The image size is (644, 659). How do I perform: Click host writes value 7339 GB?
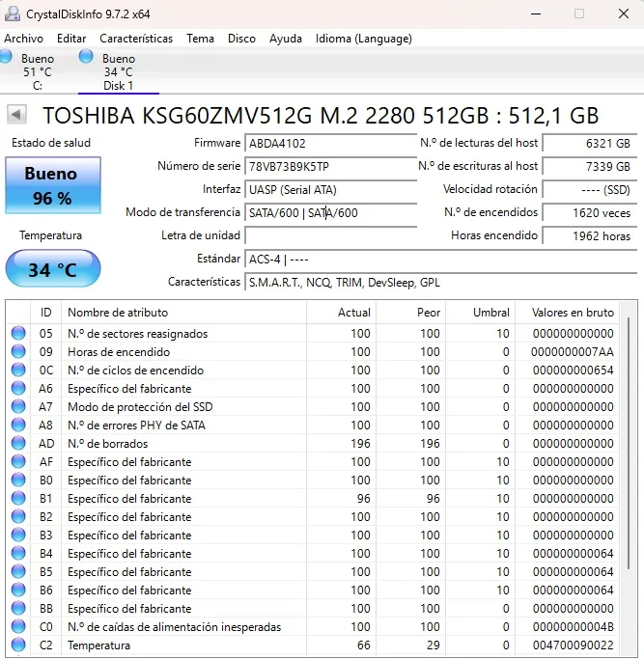(590, 166)
